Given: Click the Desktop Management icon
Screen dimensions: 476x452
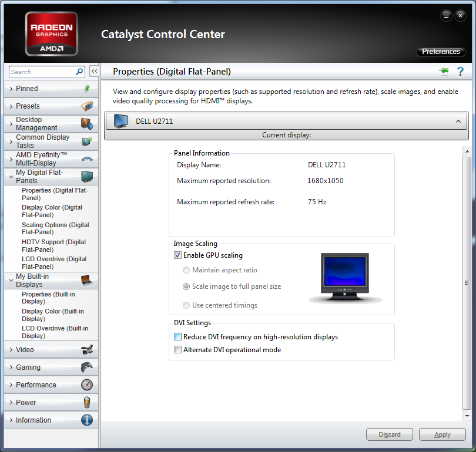Looking at the screenshot, I should coord(87,124).
